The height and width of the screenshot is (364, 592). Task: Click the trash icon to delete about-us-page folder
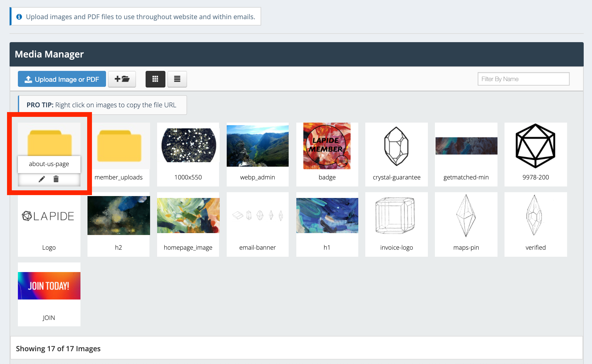[57, 179]
